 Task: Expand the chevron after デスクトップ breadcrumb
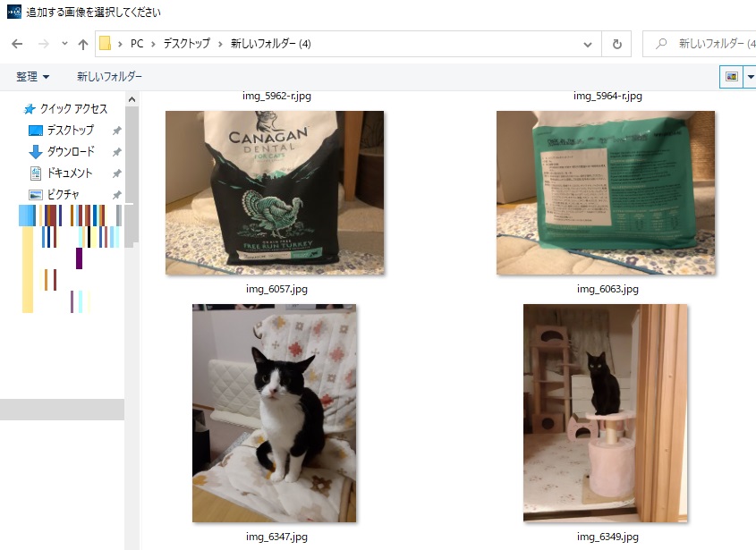coord(220,45)
